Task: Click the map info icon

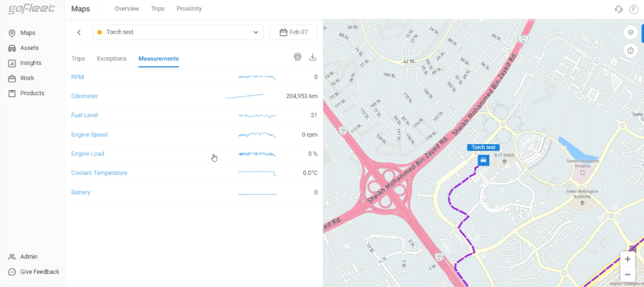Action: pos(631,50)
